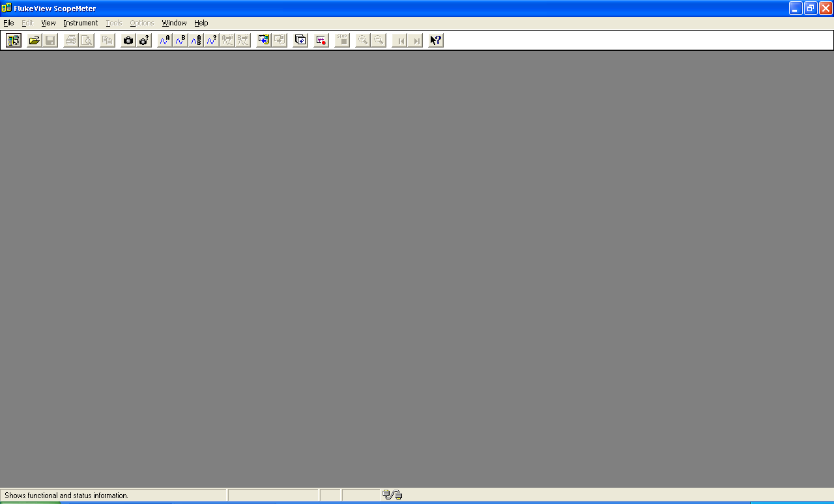Screen dimensions: 834x504
Task: Get waveform from input B
Action: [x=180, y=40]
